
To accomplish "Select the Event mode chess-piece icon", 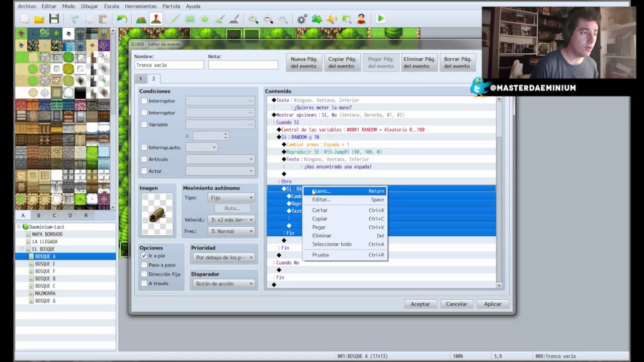I will pos(156,19).
